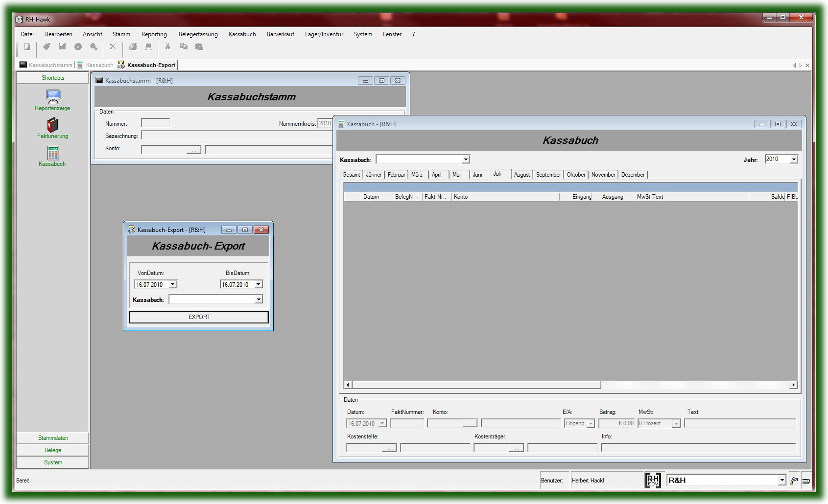
Task: Open the Datei menu
Action: 27,34
